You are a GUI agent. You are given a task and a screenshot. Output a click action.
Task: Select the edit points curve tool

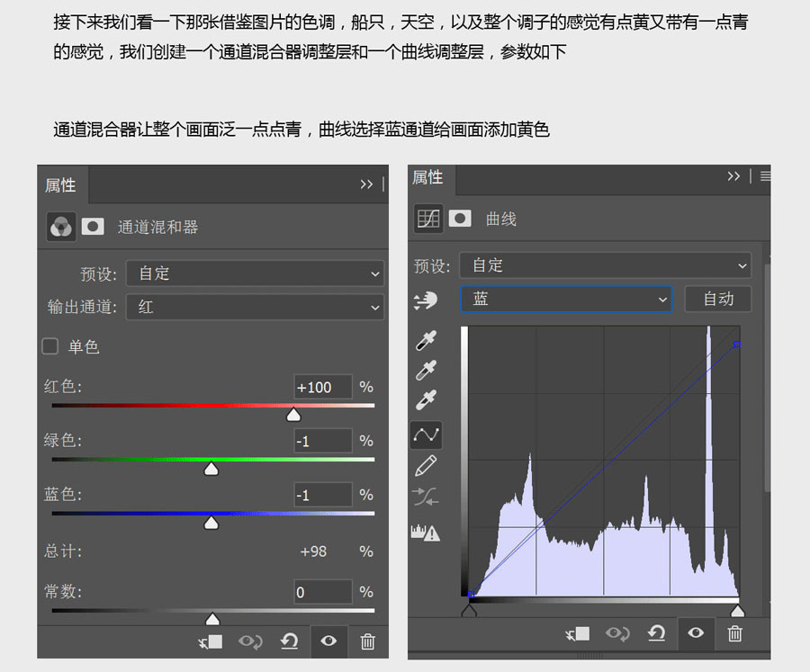[x=427, y=435]
